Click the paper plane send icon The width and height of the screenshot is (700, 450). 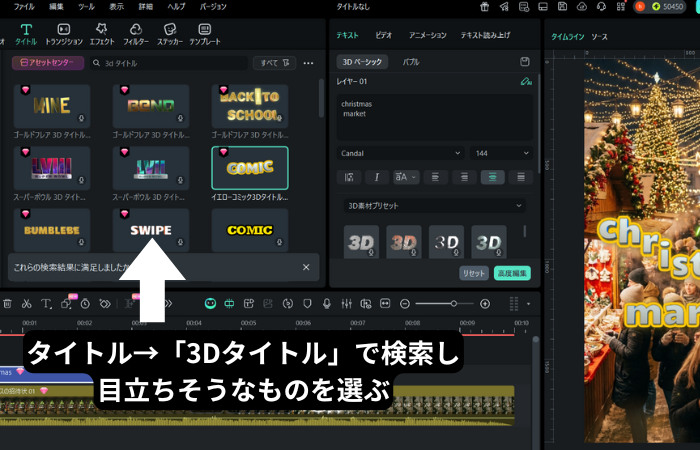504,6
